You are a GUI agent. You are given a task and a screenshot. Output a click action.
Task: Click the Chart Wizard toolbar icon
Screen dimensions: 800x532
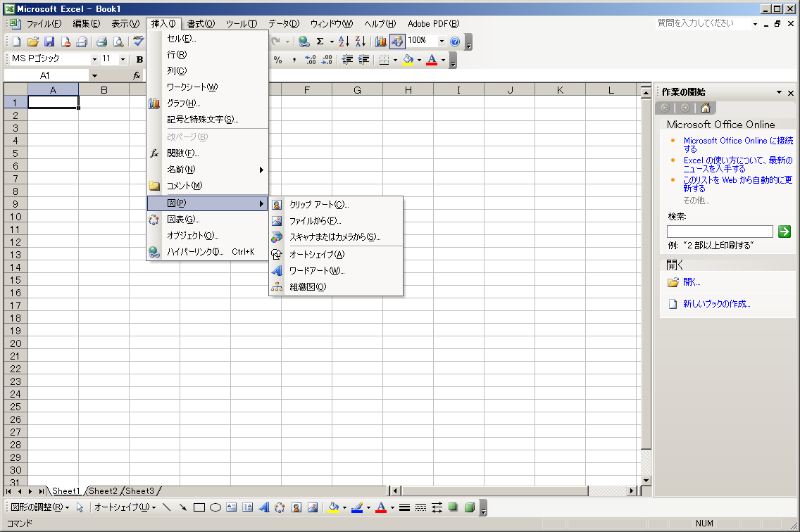pyautogui.click(x=381, y=42)
